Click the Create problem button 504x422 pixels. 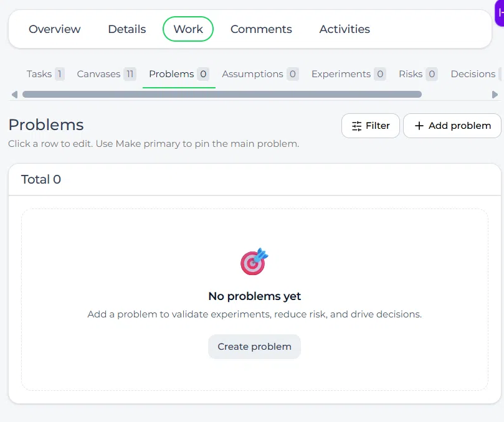point(254,347)
